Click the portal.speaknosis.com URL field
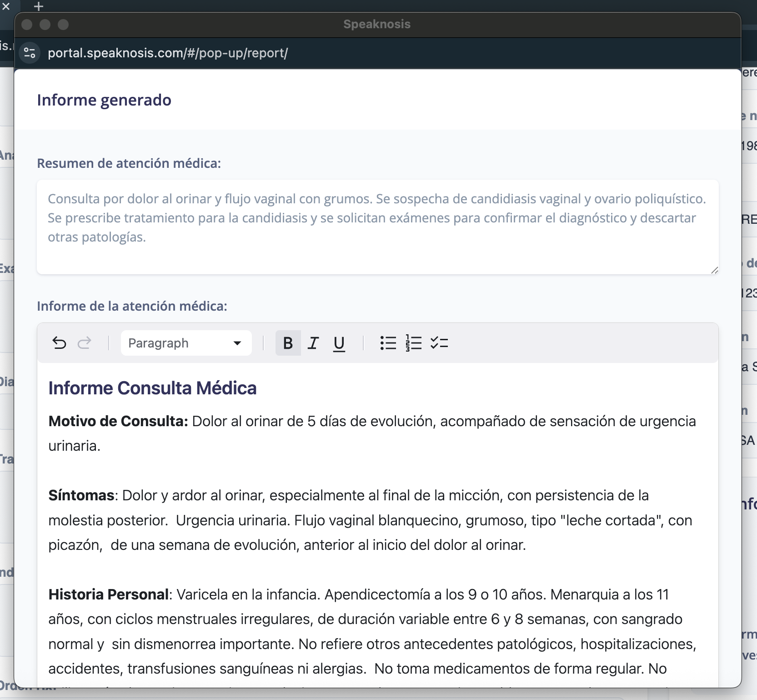This screenshot has height=700, width=757. pyautogui.click(x=168, y=53)
